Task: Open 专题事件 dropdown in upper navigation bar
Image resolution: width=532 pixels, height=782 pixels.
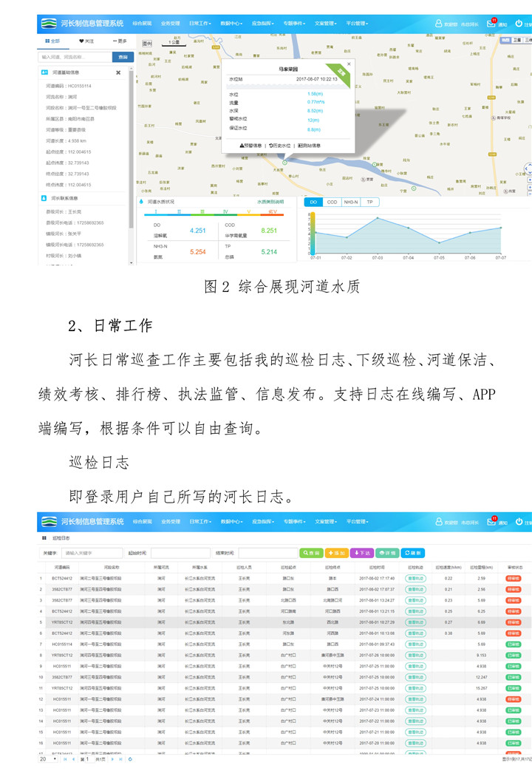Action: click(294, 24)
